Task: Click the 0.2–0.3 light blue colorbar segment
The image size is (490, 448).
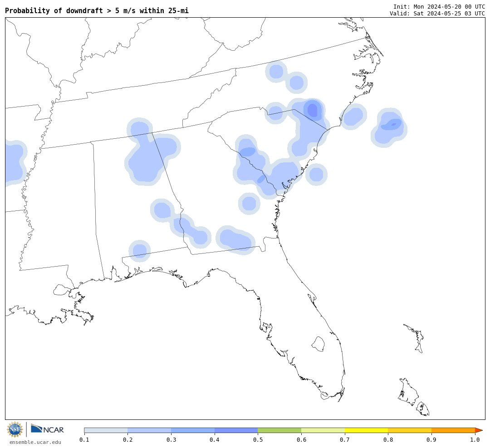Action: (149, 430)
